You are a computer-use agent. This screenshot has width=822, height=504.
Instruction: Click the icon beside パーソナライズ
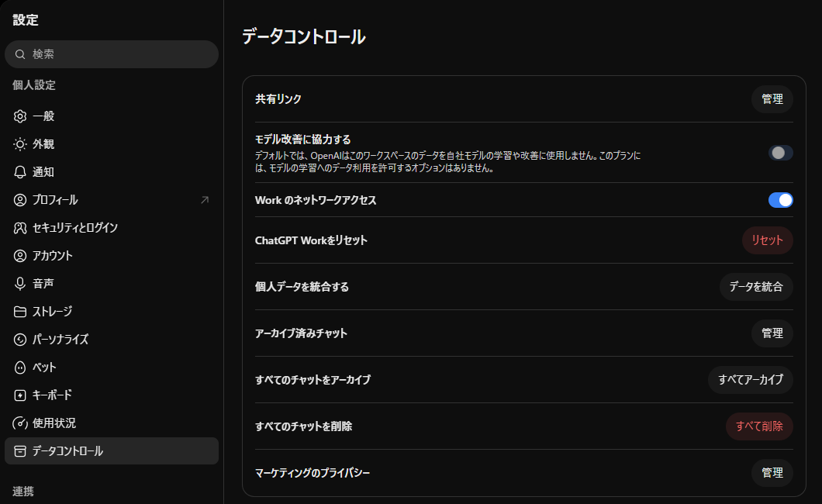click(x=20, y=340)
